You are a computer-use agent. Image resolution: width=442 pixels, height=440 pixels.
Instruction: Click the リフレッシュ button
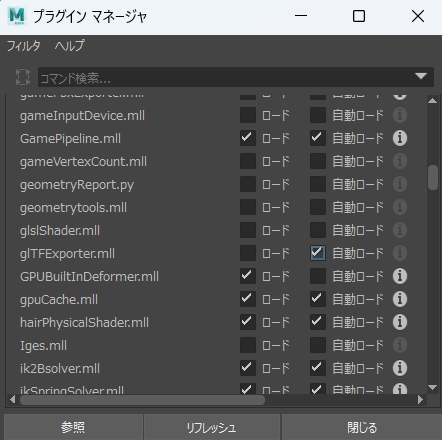212,427
